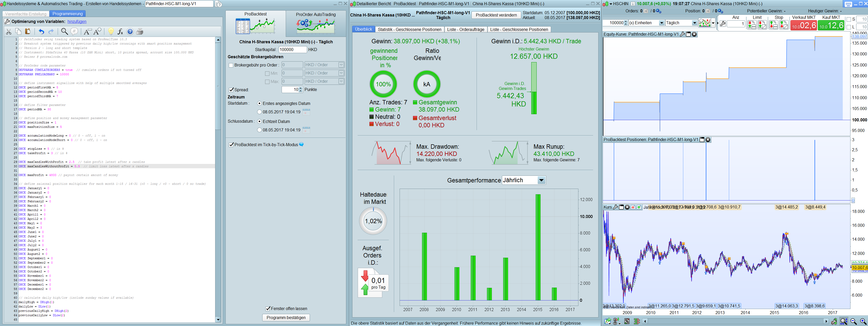Click the undo arrow in code editor toolbar
The height and width of the screenshot is (326, 868).
point(41,32)
